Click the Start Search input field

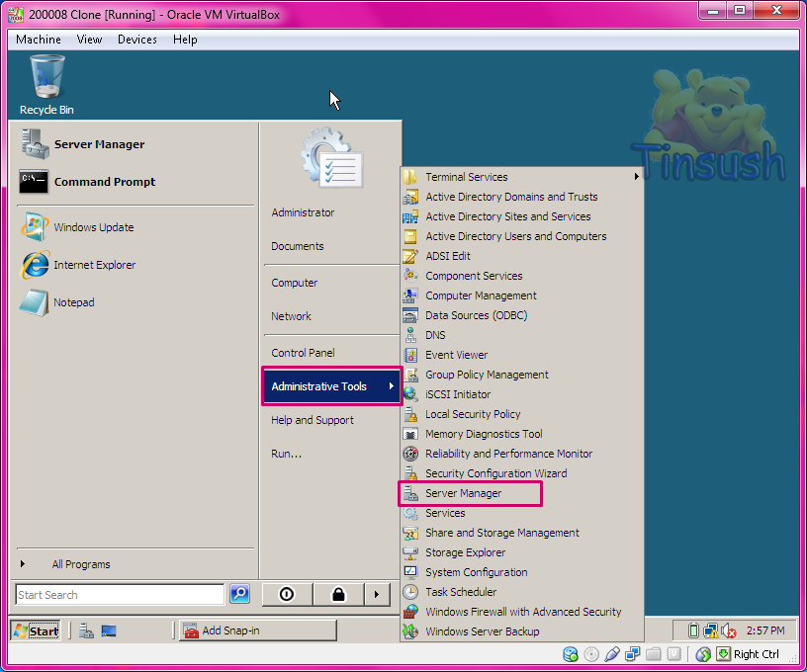(120, 594)
